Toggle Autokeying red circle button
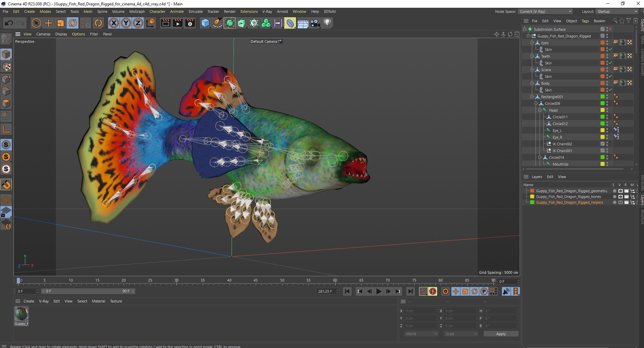The width and height of the screenshot is (644, 348). [x=433, y=291]
